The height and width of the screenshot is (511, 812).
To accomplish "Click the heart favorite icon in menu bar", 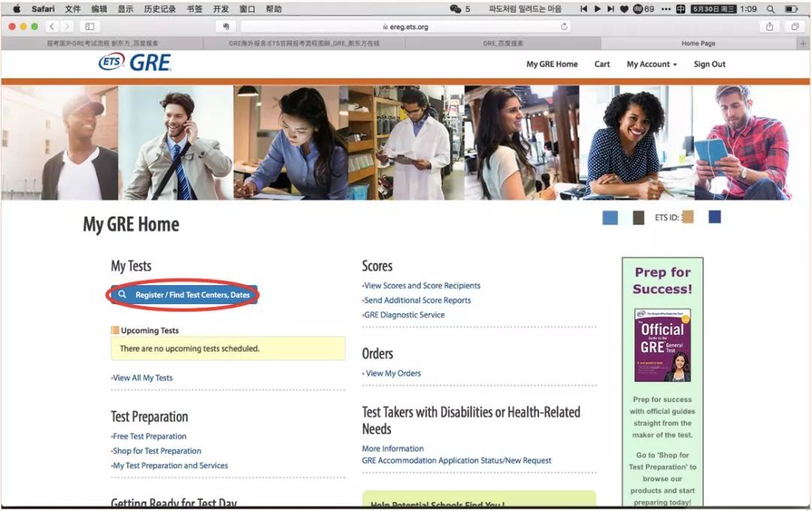I will pyautogui.click(x=624, y=9).
